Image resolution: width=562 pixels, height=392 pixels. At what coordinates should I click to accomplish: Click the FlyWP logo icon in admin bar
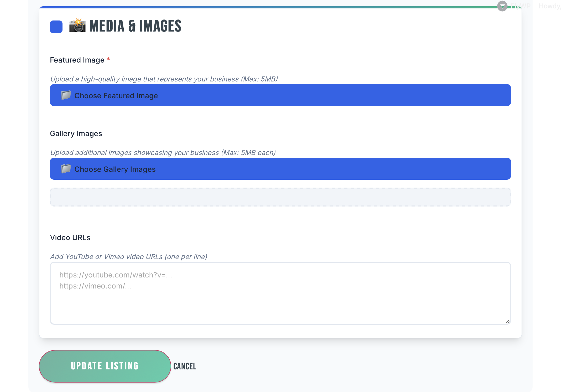(x=502, y=6)
